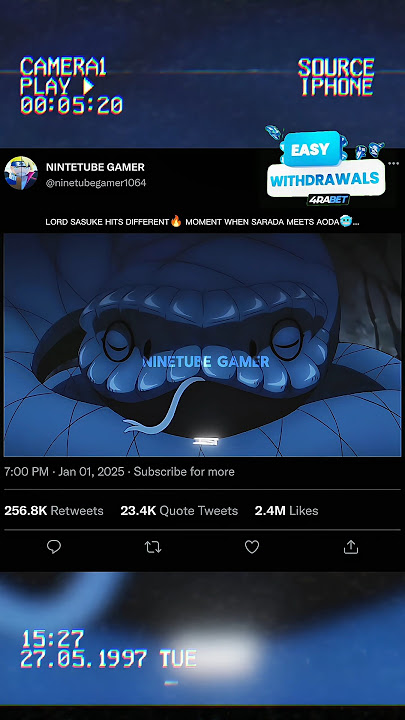Screen dimensions: 405x720
Task: Click the 4RABET logo badge
Action: coord(328,200)
